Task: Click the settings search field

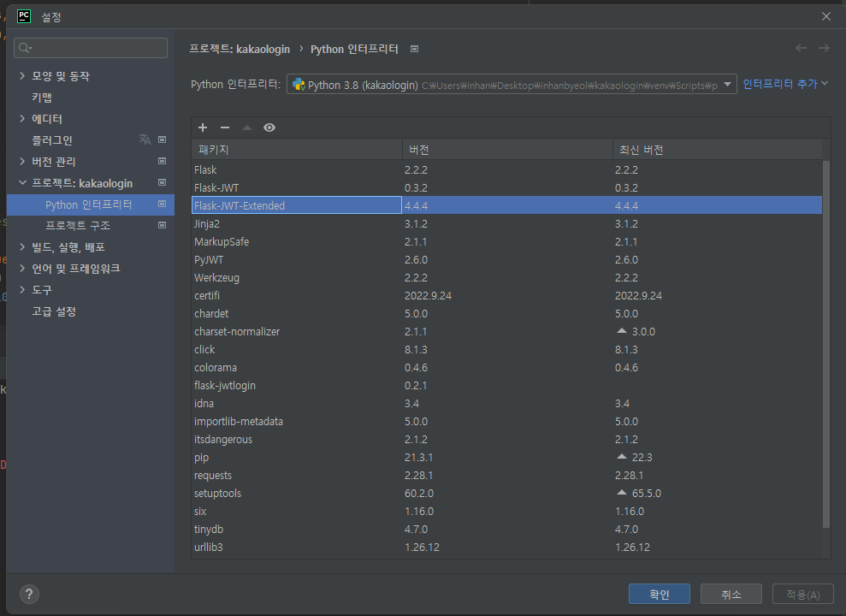Action: click(x=91, y=48)
